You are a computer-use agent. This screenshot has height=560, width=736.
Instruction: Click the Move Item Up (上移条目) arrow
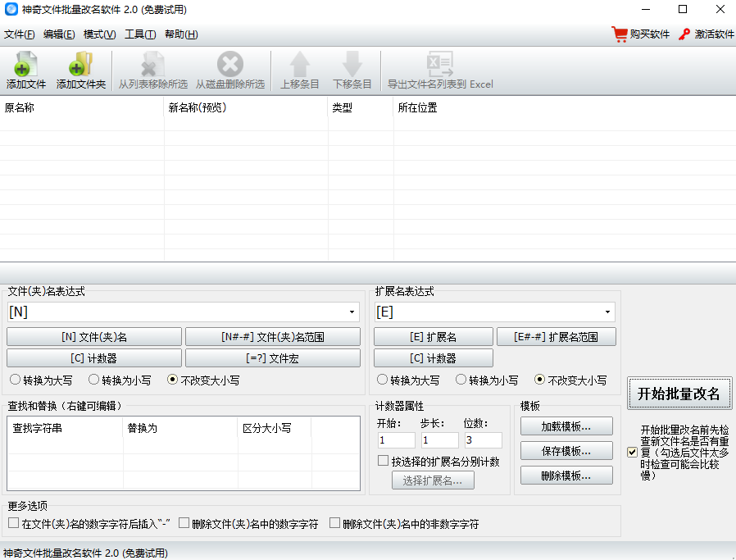tap(299, 64)
